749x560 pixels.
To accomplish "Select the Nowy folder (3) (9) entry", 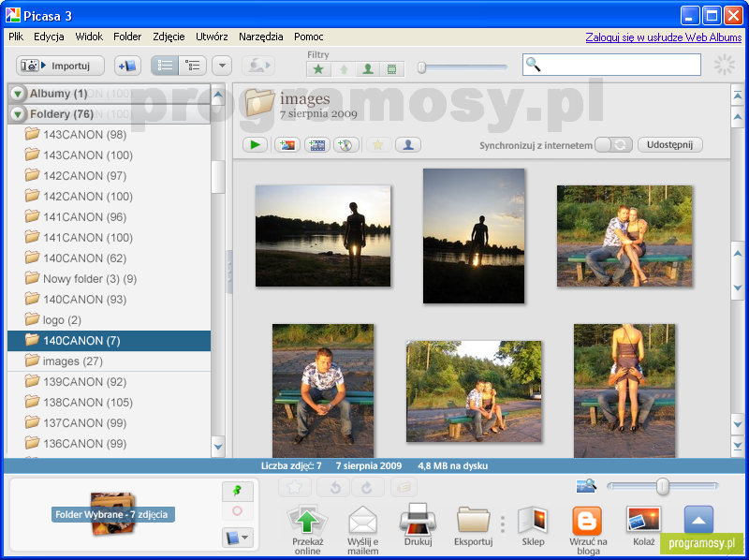I will (x=109, y=279).
